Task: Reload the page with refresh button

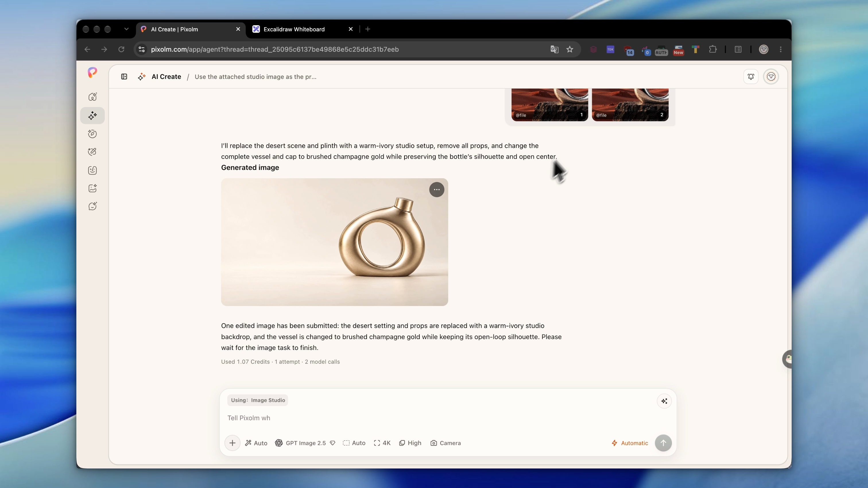Action: coord(121,50)
